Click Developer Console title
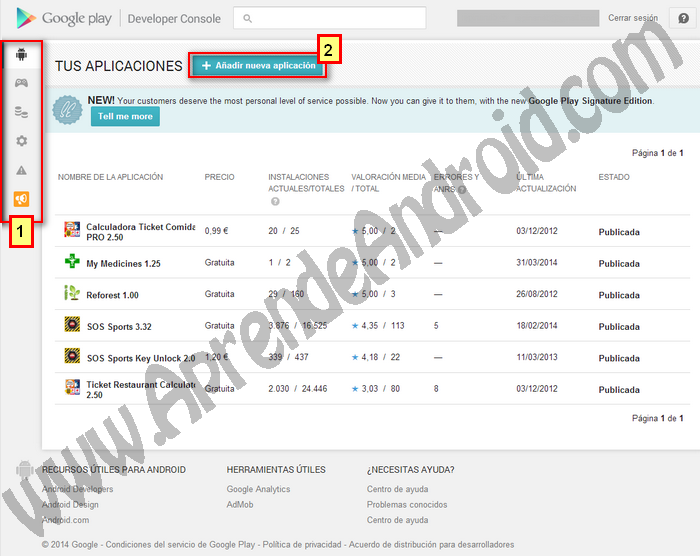 click(x=174, y=19)
